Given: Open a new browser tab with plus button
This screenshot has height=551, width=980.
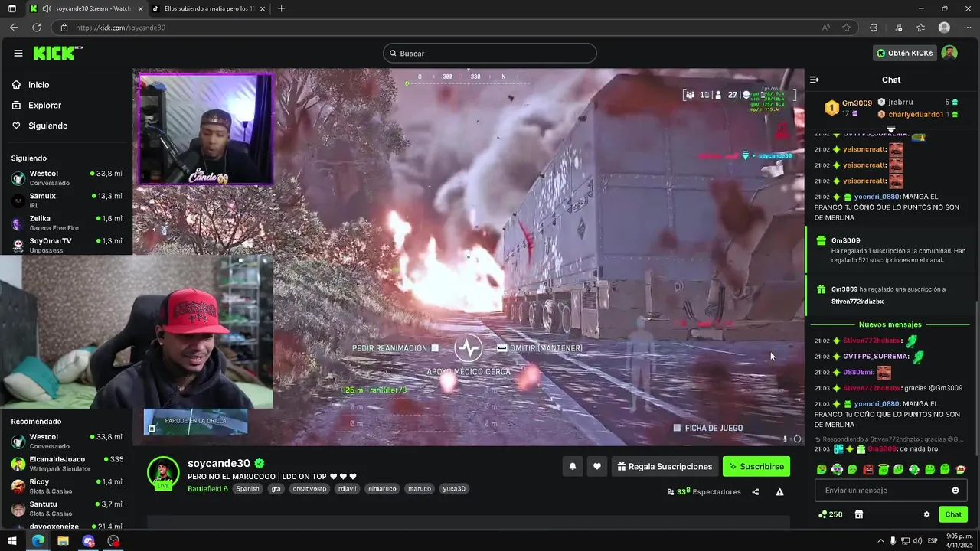Looking at the screenshot, I should pos(281,8).
